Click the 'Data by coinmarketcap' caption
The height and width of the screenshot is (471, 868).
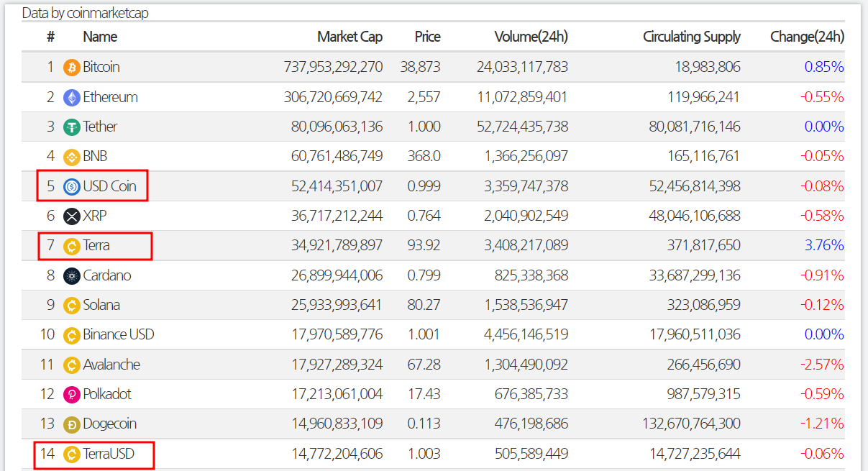coord(86,13)
